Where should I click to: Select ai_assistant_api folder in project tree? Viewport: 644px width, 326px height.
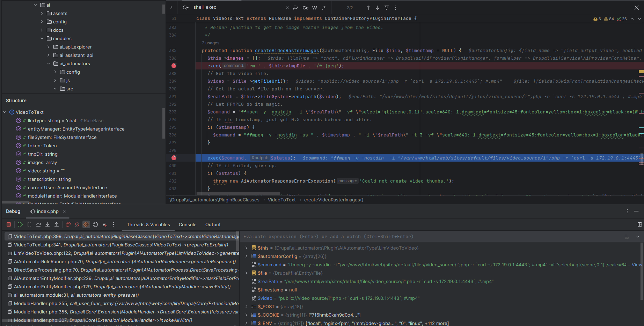(x=76, y=55)
